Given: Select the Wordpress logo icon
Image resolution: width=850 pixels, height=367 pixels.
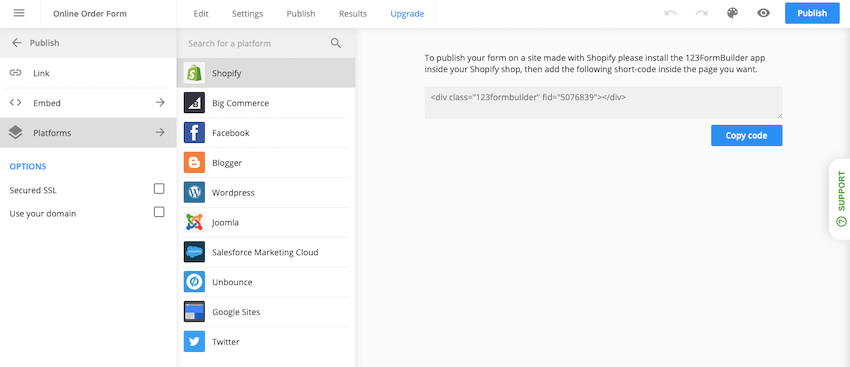Looking at the screenshot, I should click(x=194, y=192).
